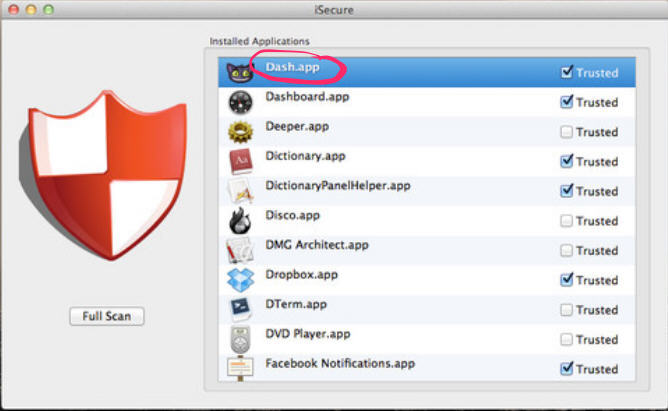
Task: Uncheck Trusted for Dropbox.app
Action: [567, 280]
